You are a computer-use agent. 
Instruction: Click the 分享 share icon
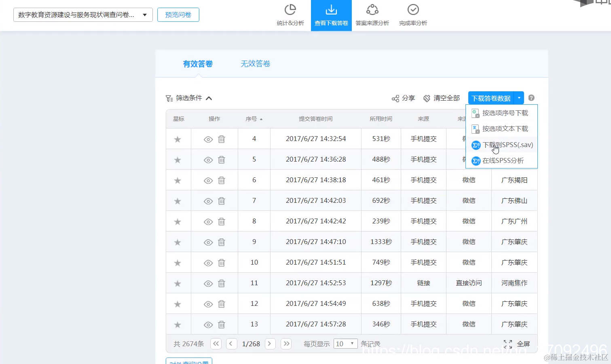403,98
